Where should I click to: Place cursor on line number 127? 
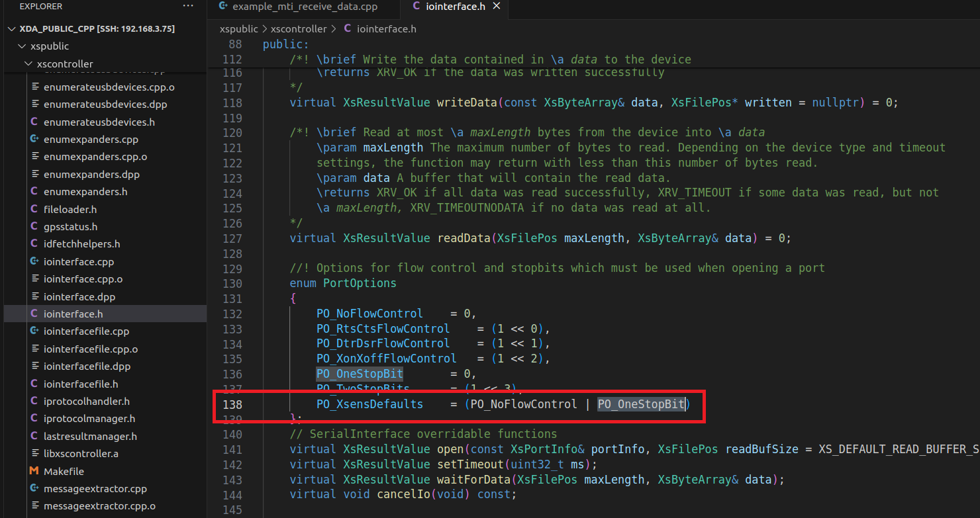232,238
